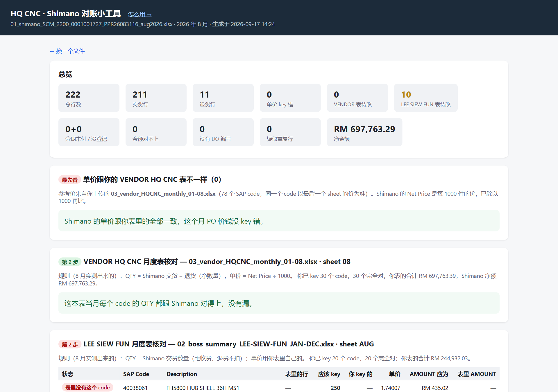This screenshot has height=392, width=558.
Task: Click the 应该 key value 250
Action: point(335,388)
